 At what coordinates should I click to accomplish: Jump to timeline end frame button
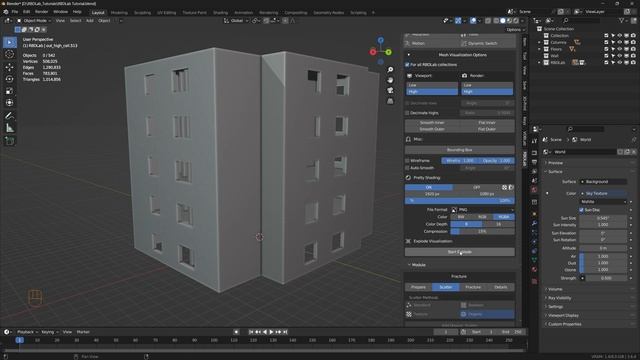tap(286, 332)
